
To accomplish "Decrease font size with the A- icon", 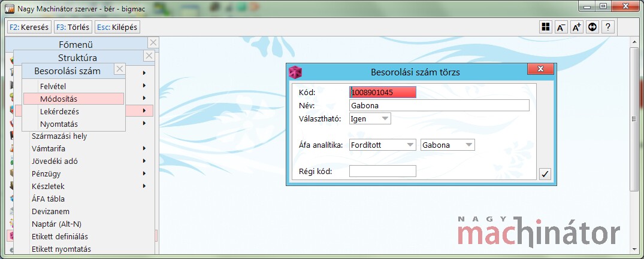I will point(561,27).
